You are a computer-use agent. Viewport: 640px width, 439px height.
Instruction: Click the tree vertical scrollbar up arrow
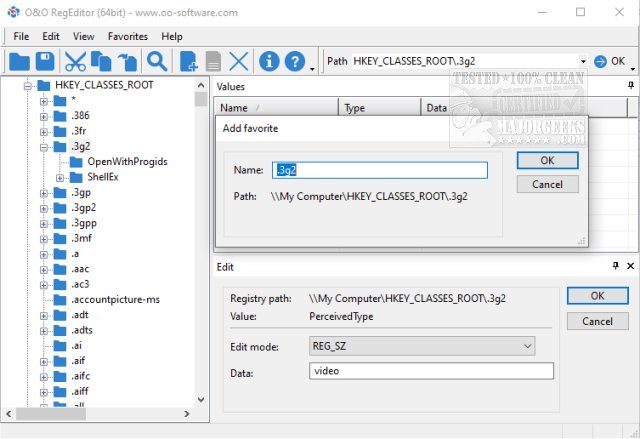(201, 85)
